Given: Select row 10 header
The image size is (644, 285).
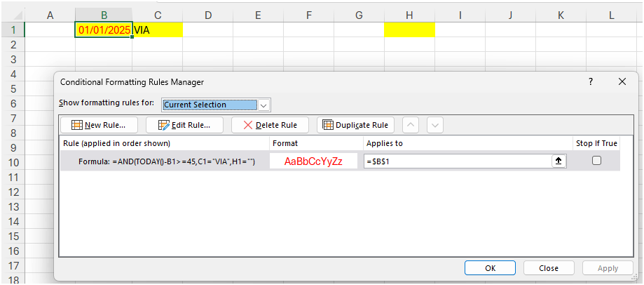Looking at the screenshot, I should pyautogui.click(x=13, y=162).
